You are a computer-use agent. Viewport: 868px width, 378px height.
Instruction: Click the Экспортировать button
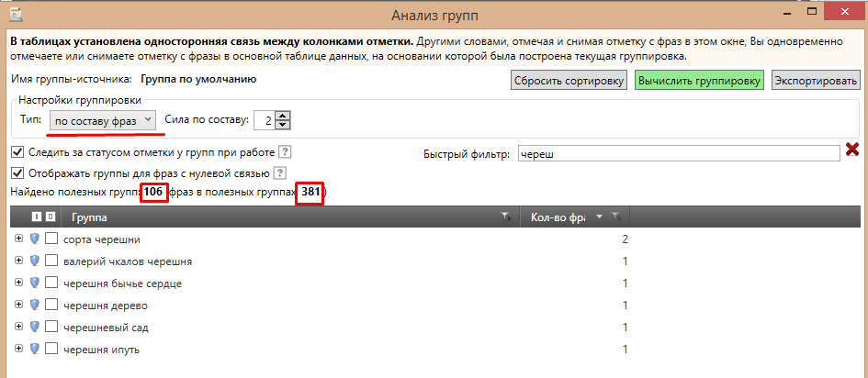point(816,80)
